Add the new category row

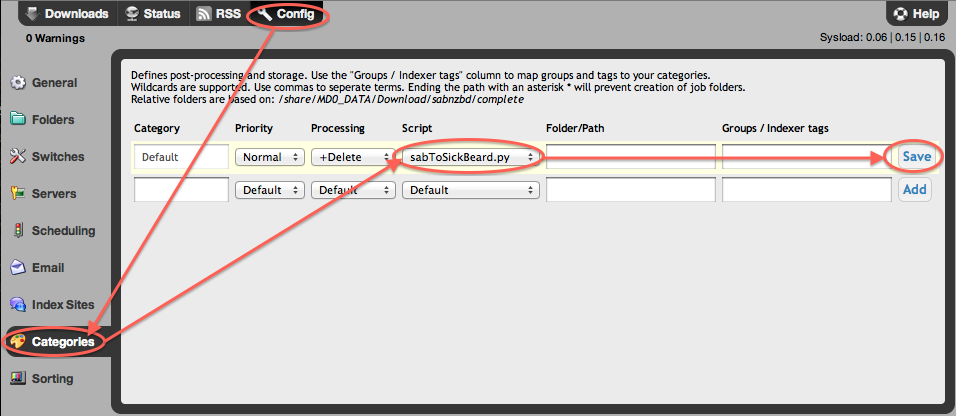tap(915, 189)
